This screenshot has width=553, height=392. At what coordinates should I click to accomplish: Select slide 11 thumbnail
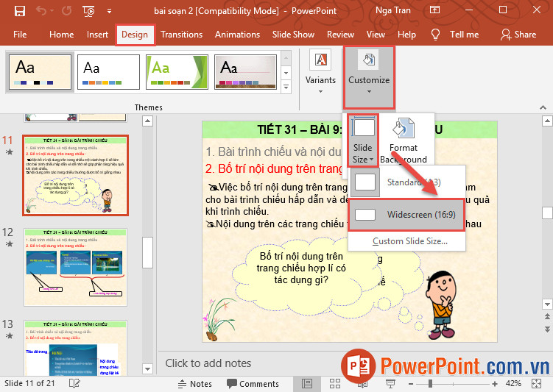pyautogui.click(x=75, y=175)
